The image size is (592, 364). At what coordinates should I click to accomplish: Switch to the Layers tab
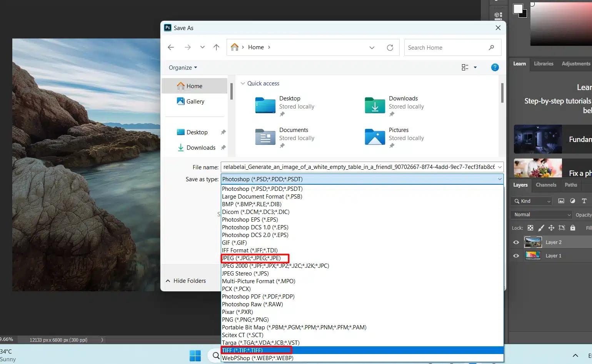(x=520, y=185)
